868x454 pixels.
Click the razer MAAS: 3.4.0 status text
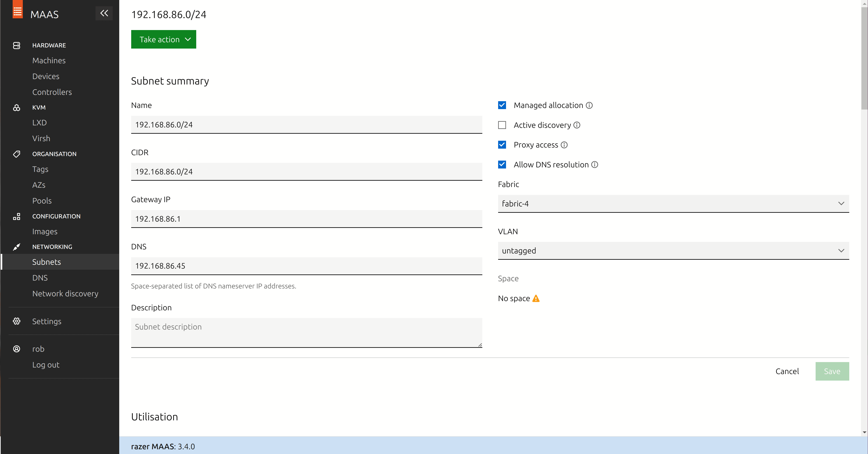163,447
